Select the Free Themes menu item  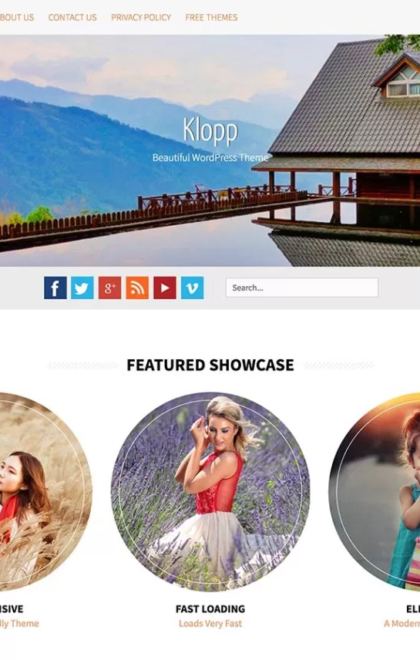coord(211,17)
